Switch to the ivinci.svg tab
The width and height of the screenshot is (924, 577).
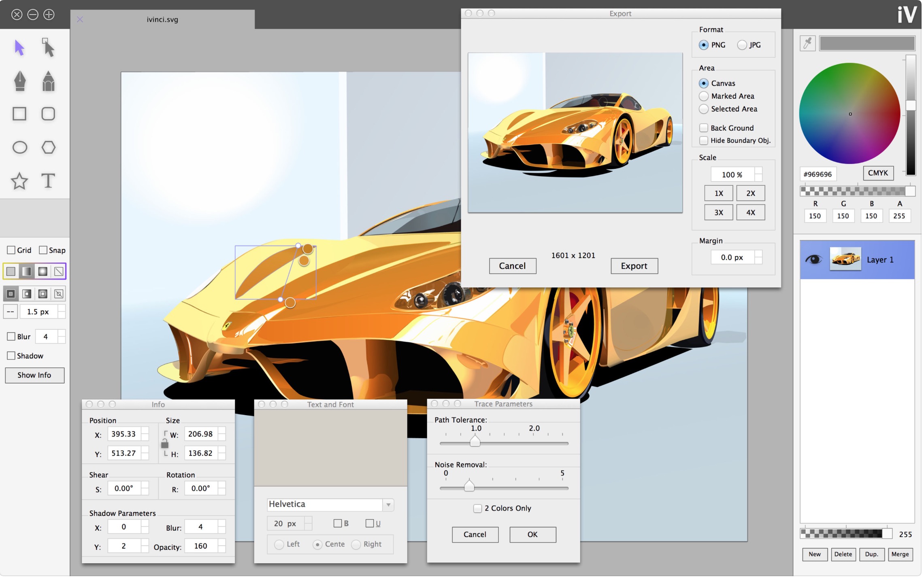(x=163, y=19)
